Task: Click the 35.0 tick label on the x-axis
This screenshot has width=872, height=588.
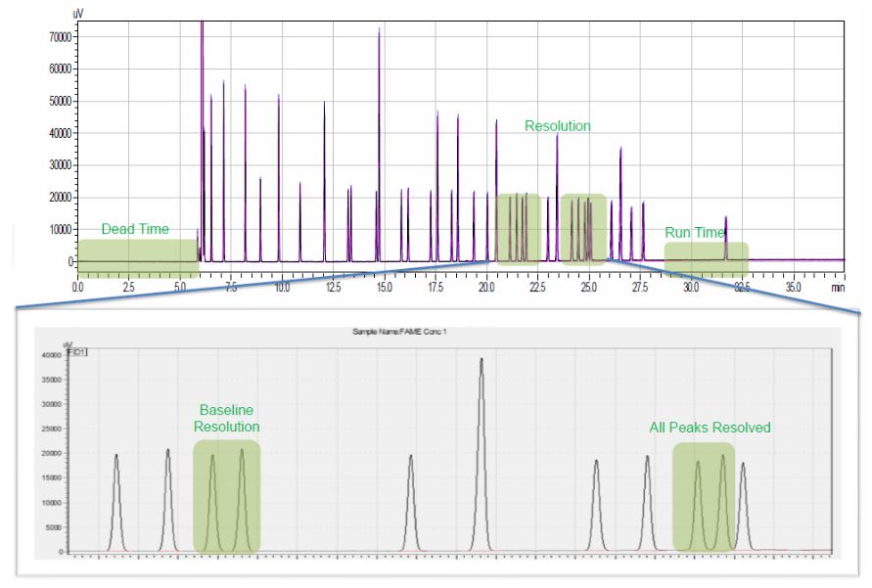Action: point(793,289)
